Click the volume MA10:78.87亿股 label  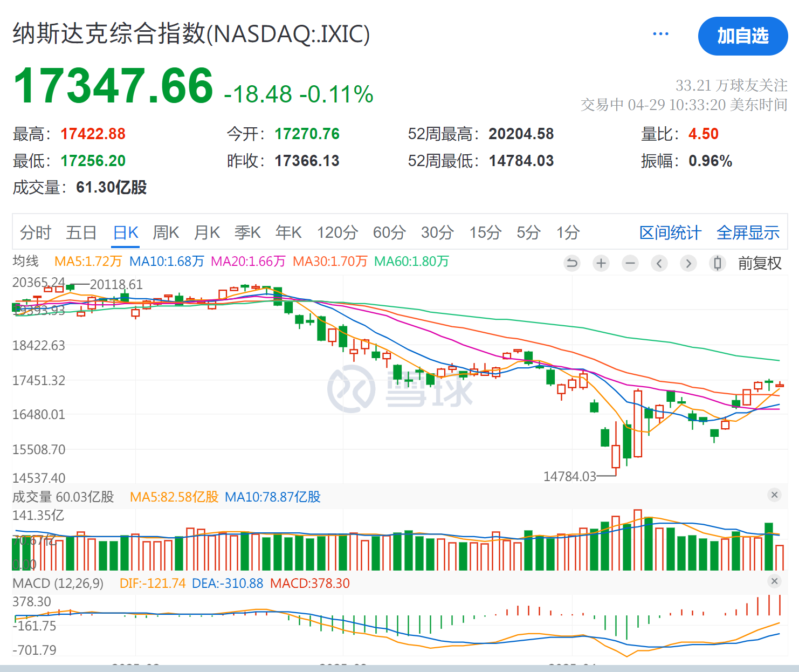tap(273, 497)
